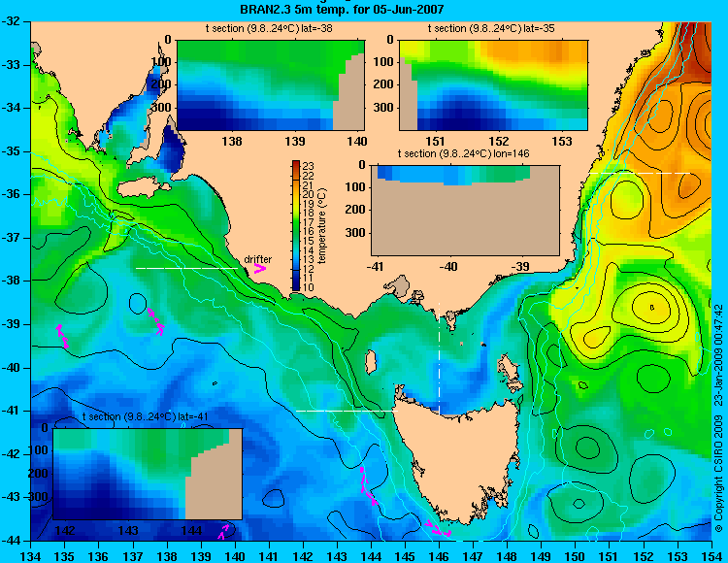
Task: Select the 't section lat=-35' heading
Action: point(491,29)
